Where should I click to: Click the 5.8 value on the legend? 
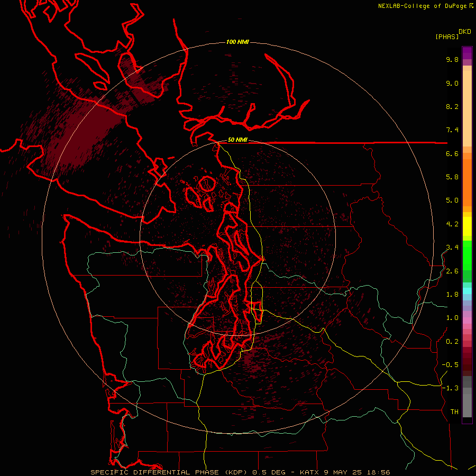coord(452,177)
